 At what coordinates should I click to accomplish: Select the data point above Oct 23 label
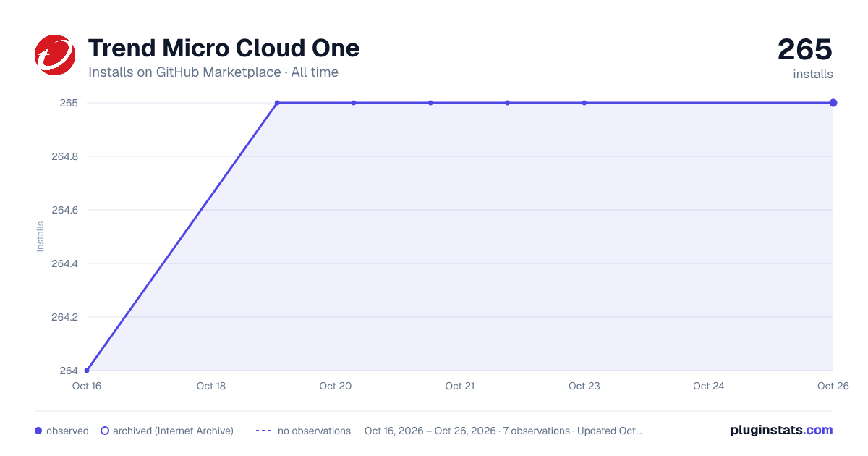point(584,103)
